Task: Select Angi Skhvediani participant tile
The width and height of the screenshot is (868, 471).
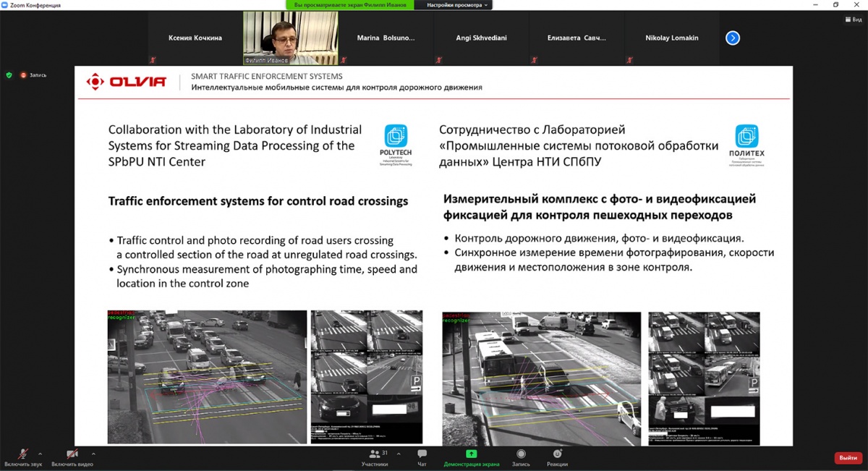Action: pos(481,38)
